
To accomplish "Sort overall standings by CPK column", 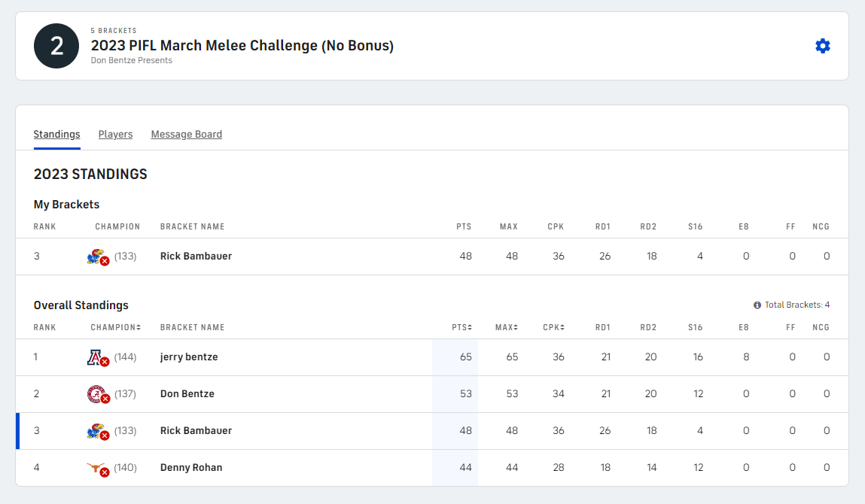I will click(x=553, y=327).
